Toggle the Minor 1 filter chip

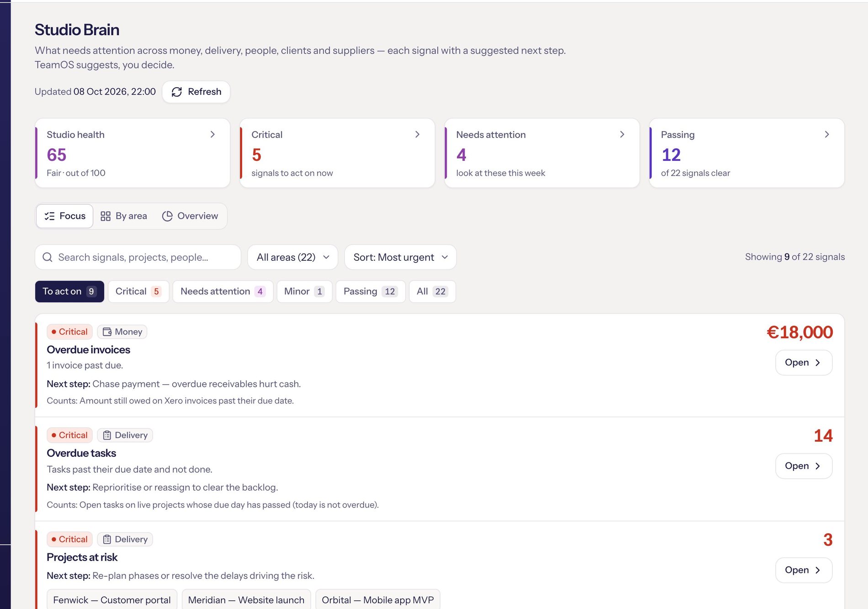(304, 291)
